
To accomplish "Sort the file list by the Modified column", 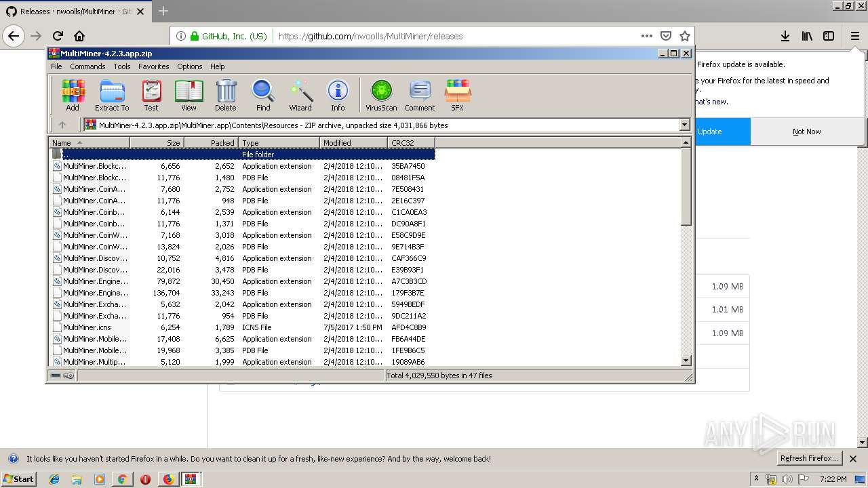I will pyautogui.click(x=353, y=142).
